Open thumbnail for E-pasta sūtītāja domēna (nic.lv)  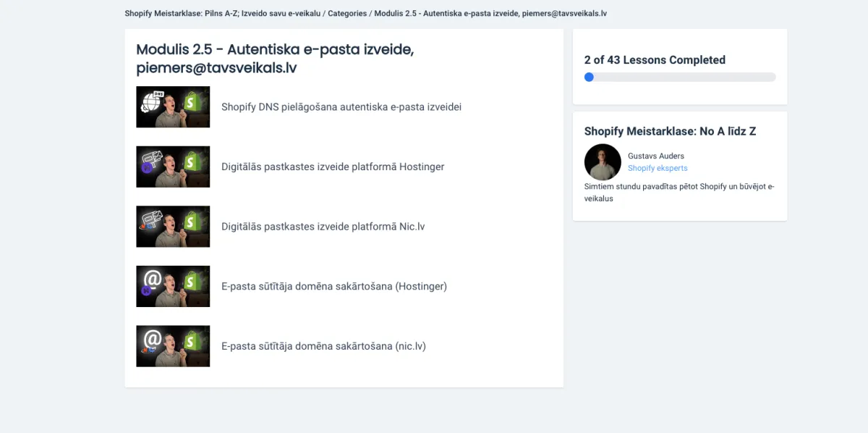pos(173,346)
